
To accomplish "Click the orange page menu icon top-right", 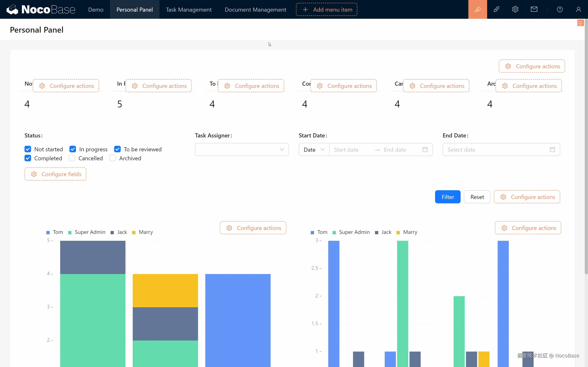I will pyautogui.click(x=580, y=23).
